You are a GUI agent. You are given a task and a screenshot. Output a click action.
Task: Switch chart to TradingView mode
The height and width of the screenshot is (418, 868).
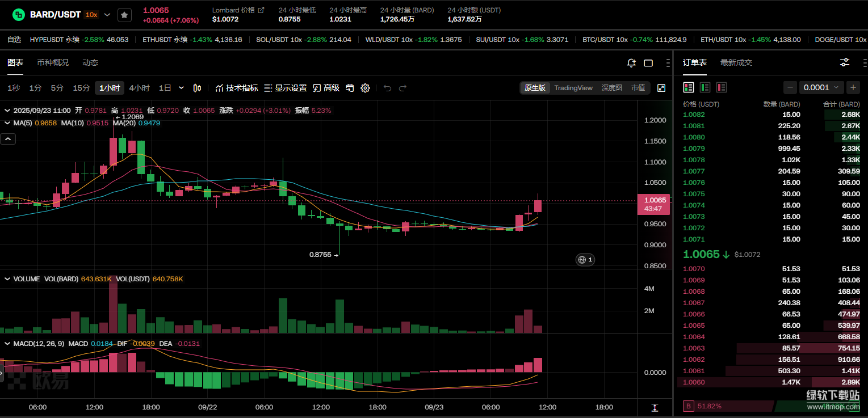coord(573,88)
